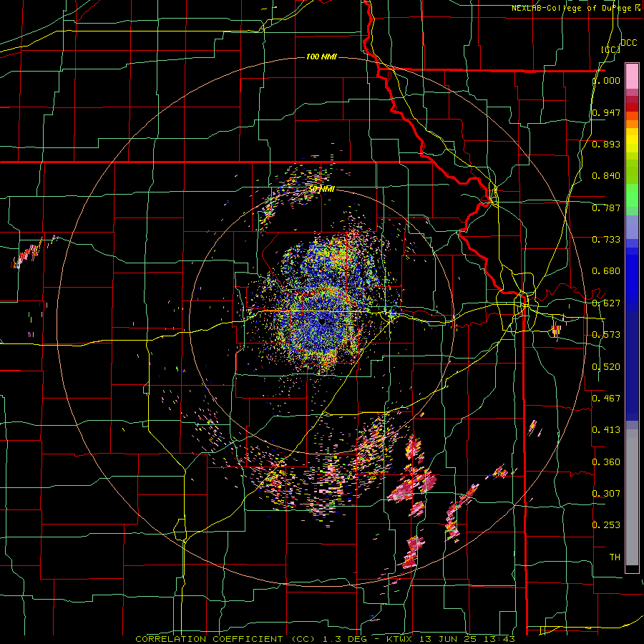Pick the red color bar segment beside 0.947
The width and height of the screenshot is (644, 644).
(x=632, y=107)
